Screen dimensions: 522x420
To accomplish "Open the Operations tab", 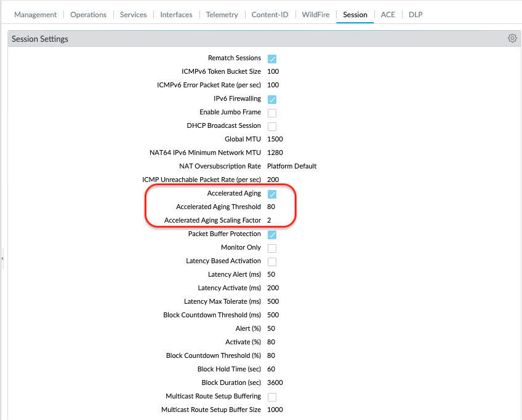I will click(88, 15).
